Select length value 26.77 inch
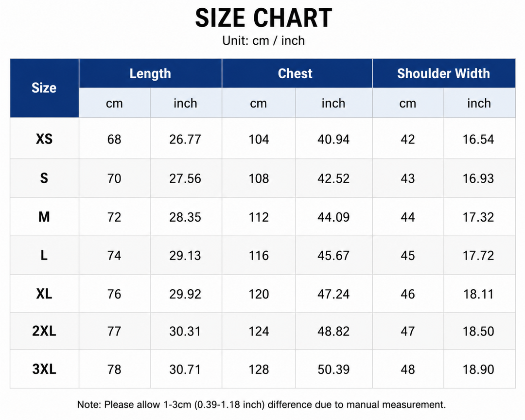 point(185,139)
